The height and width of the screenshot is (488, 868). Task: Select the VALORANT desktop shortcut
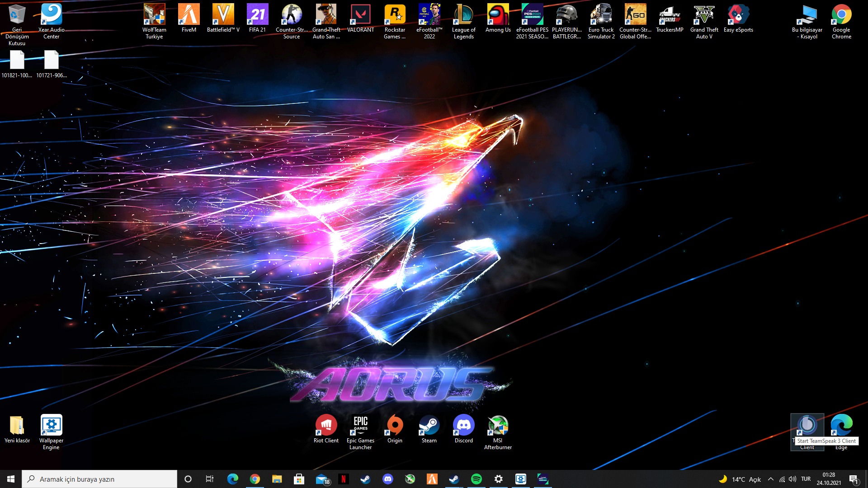click(360, 18)
